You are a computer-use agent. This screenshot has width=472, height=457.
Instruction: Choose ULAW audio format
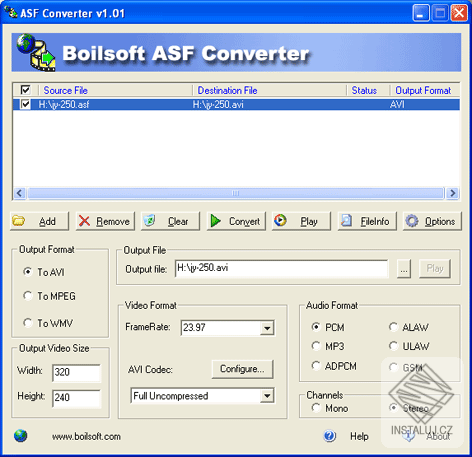point(409,346)
